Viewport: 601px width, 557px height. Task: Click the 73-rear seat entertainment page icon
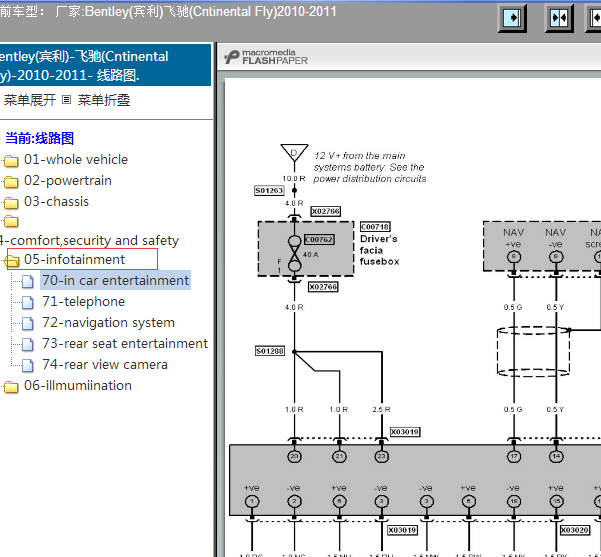(28, 344)
